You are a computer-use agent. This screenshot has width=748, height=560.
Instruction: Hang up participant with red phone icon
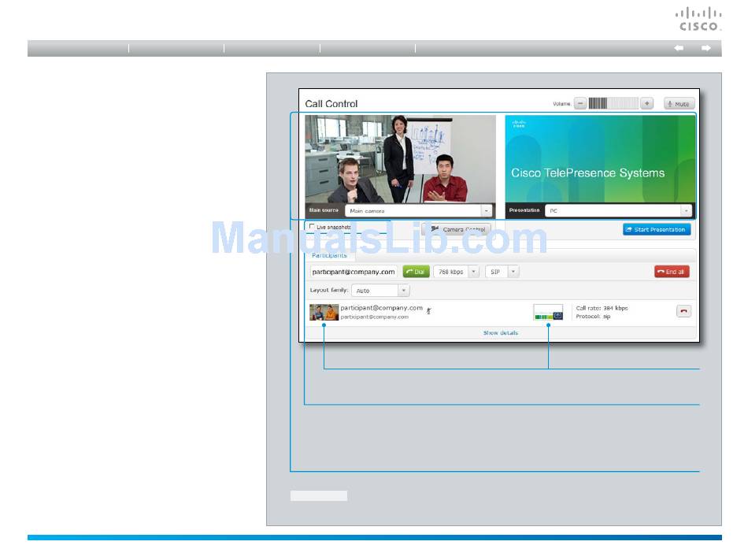click(683, 311)
